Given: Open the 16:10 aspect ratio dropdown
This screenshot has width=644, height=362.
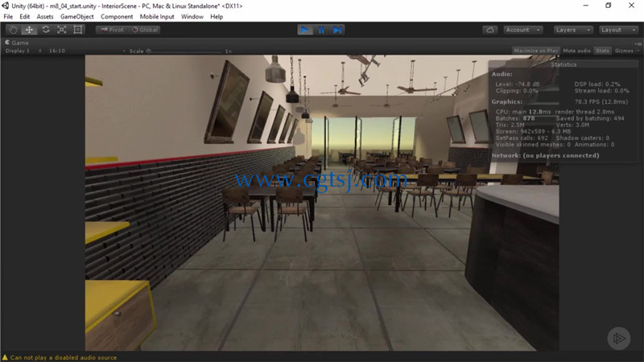Looking at the screenshot, I should 87,51.
